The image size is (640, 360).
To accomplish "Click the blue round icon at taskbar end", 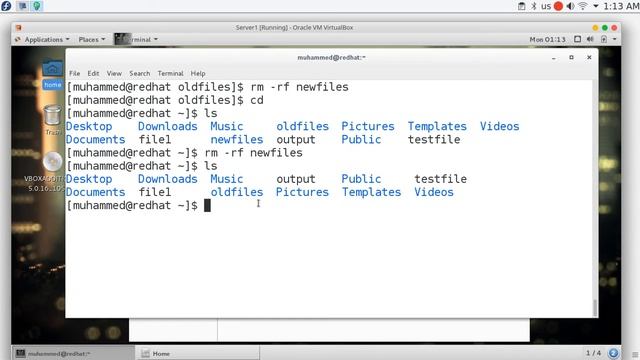I will [613, 353].
